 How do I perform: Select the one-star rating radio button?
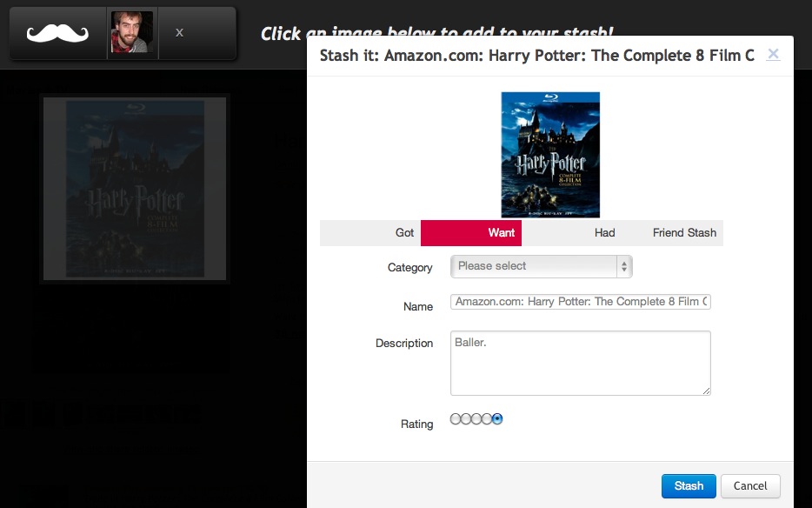coord(456,419)
